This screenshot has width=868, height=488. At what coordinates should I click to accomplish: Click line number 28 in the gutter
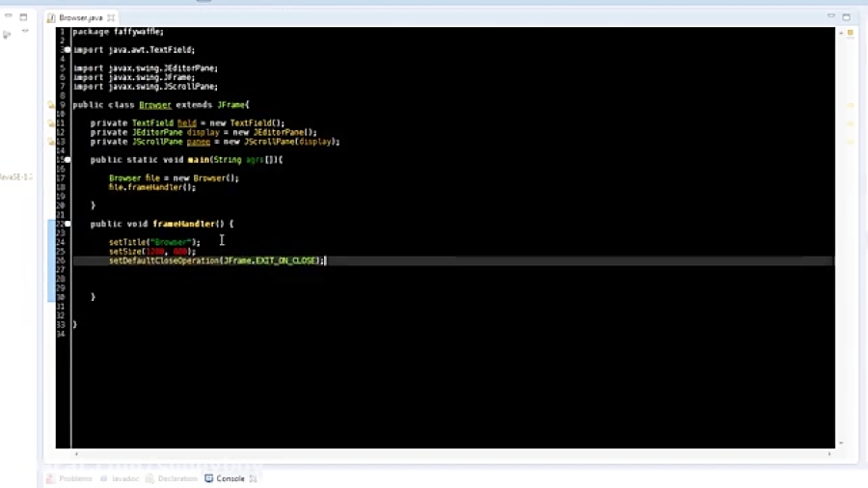(x=61, y=279)
